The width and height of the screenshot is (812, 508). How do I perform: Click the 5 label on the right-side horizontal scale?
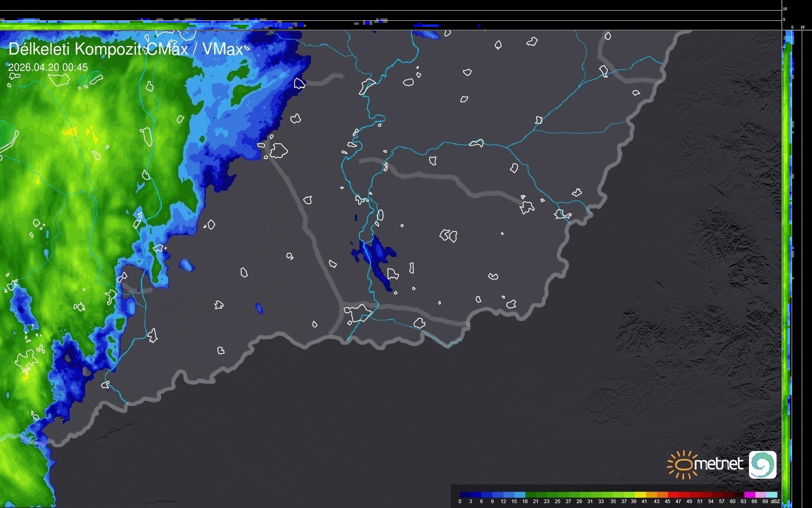pos(792,27)
